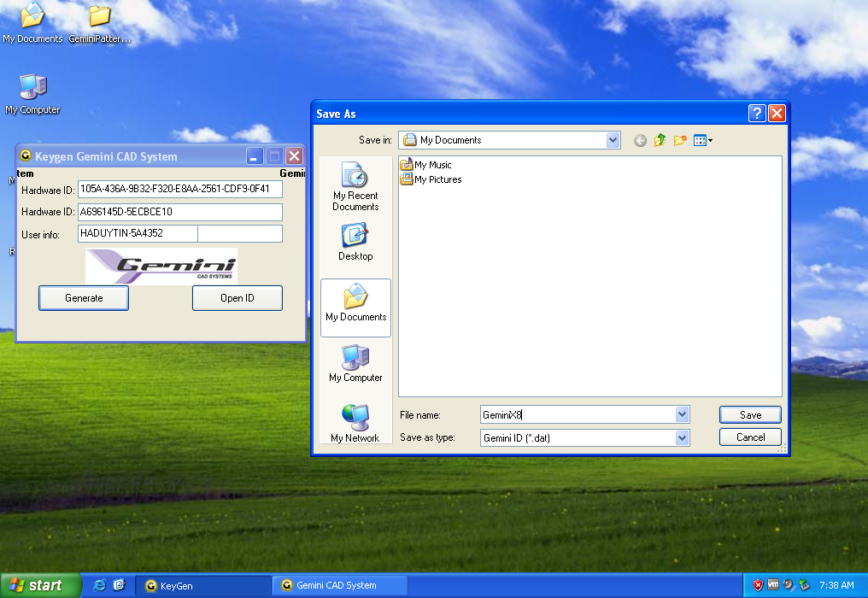
Task: Click the red security shield tray icon
Action: tap(758, 585)
